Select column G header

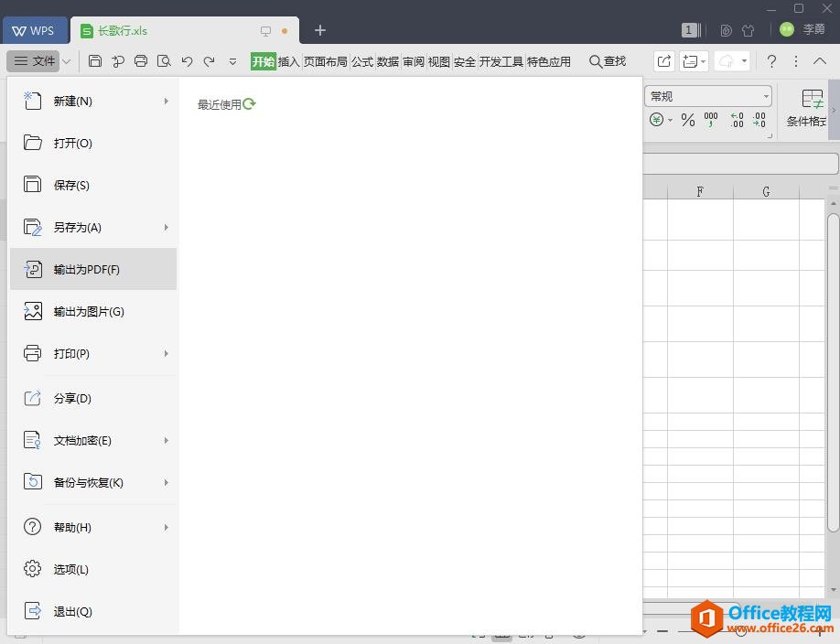[766, 192]
